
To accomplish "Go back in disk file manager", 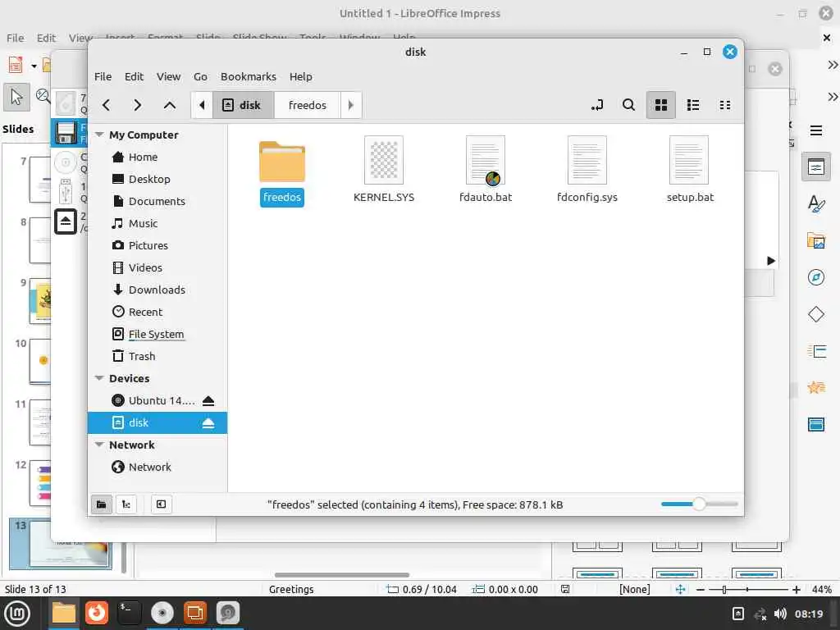I will (x=106, y=105).
